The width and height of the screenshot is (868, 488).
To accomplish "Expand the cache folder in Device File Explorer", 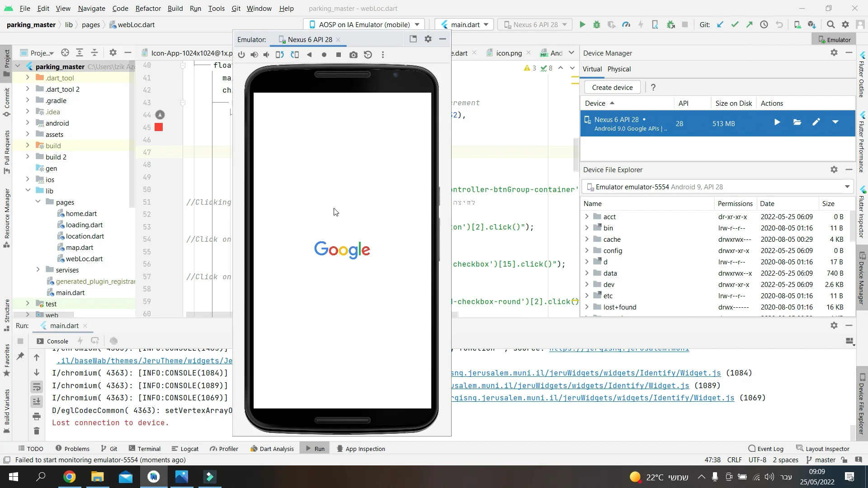I will tap(587, 239).
